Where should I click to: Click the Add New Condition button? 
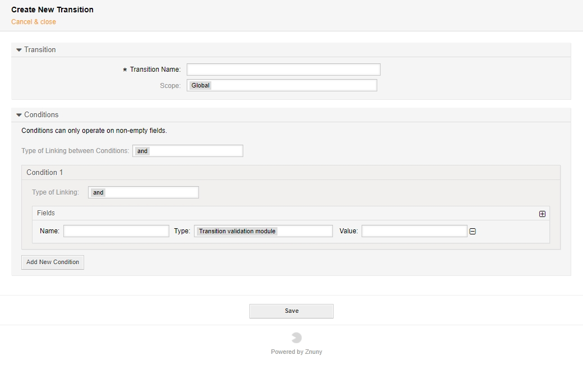coord(52,262)
